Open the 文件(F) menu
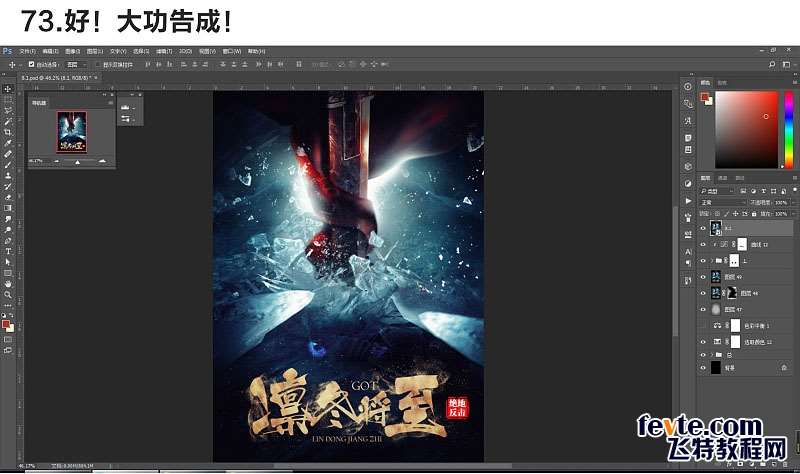 tap(27, 52)
